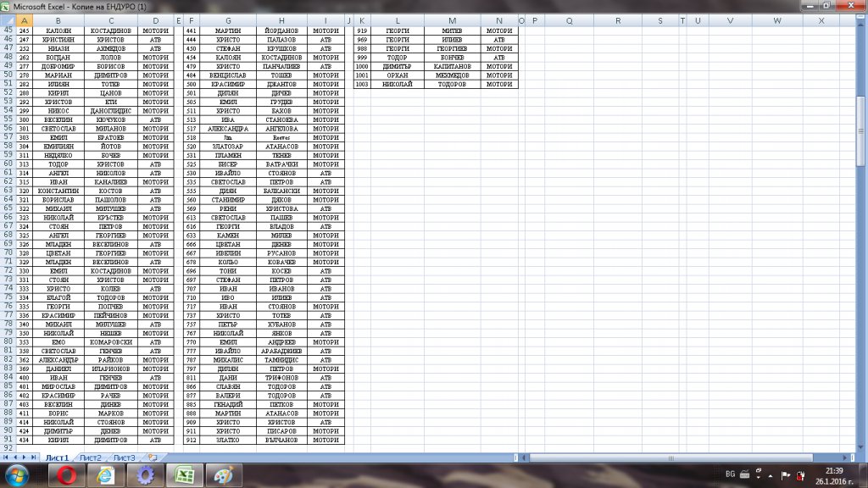868x488 pixels.
Task: Select cell containing ПЕЙЧИНОВ
Action: [x=111, y=315]
